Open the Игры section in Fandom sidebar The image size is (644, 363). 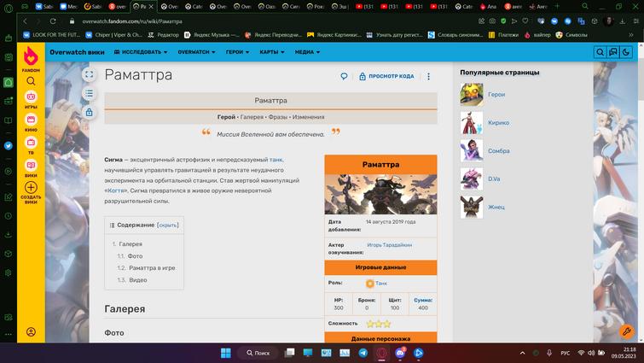pyautogui.click(x=31, y=99)
